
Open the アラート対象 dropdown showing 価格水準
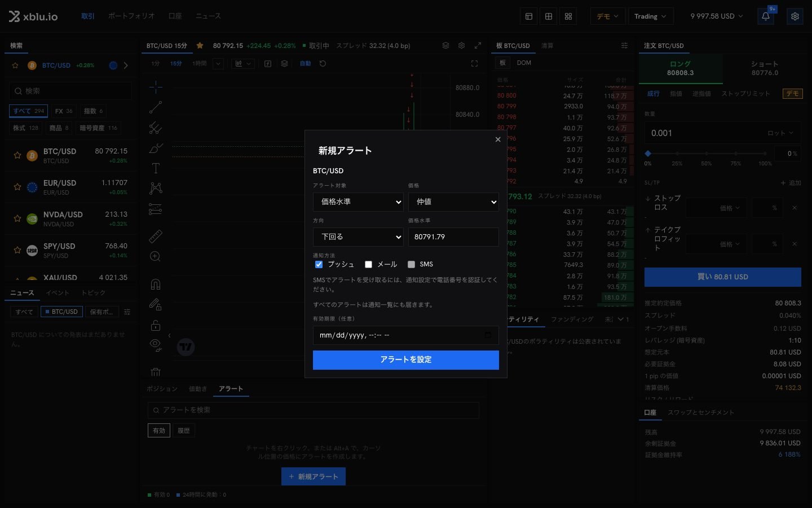click(358, 202)
